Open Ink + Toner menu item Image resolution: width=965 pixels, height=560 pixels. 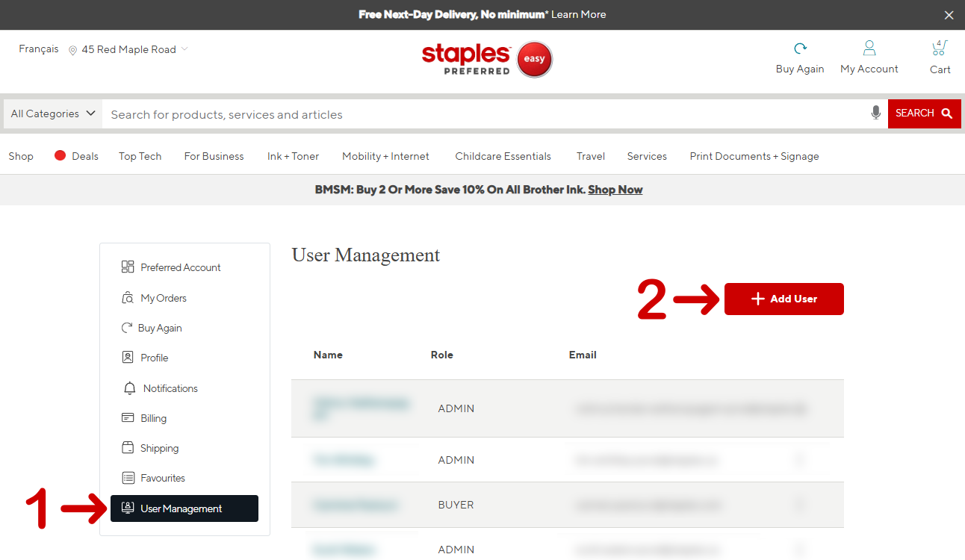pyautogui.click(x=293, y=156)
